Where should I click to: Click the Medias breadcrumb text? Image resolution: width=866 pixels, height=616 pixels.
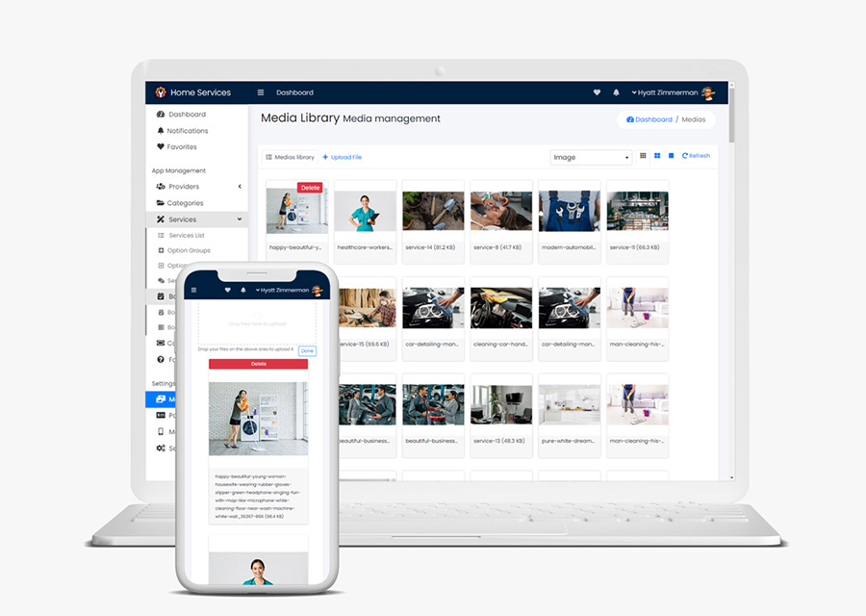[694, 119]
